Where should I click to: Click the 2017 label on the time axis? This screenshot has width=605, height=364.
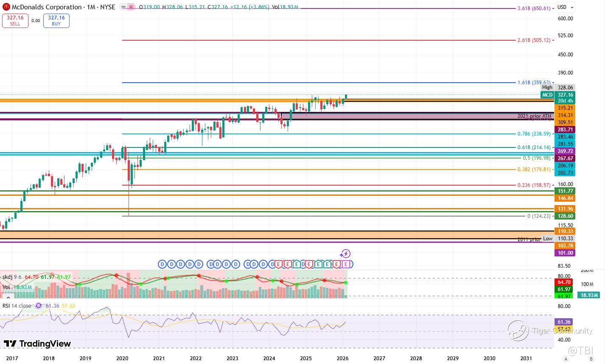[x=12, y=358]
